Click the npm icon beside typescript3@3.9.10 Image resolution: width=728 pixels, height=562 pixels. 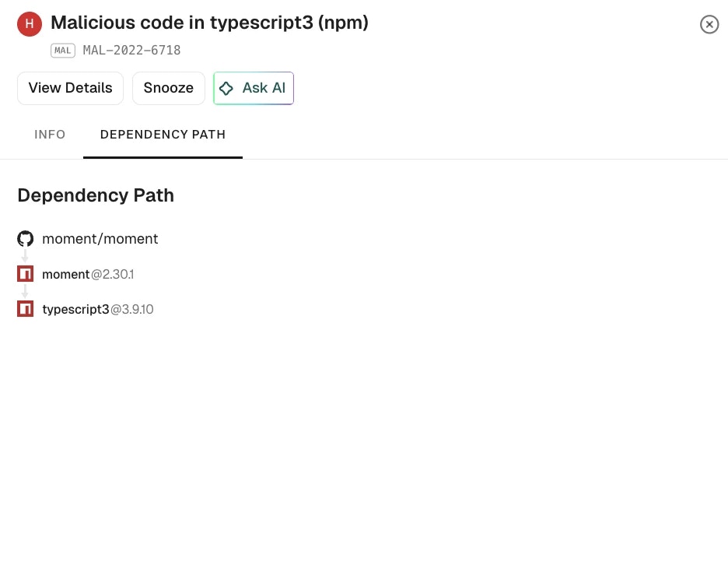click(26, 309)
